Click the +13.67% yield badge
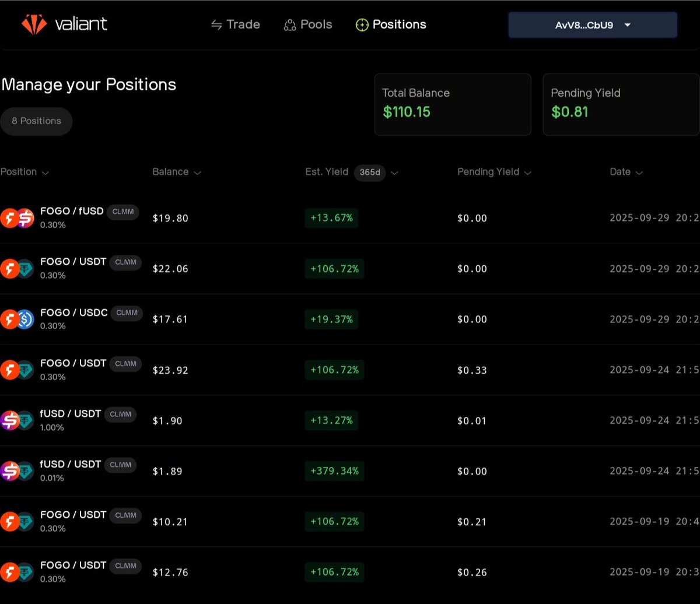The image size is (700, 604). [x=331, y=218]
